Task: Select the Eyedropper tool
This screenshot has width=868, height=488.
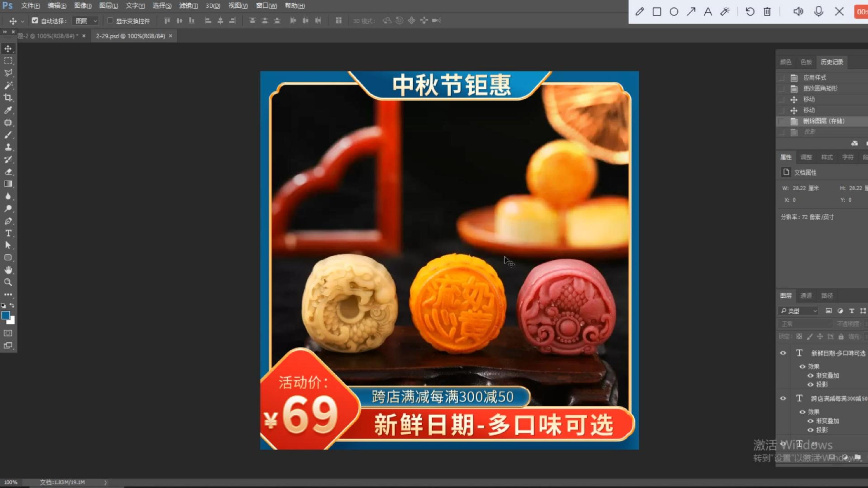Action: pos(8,110)
